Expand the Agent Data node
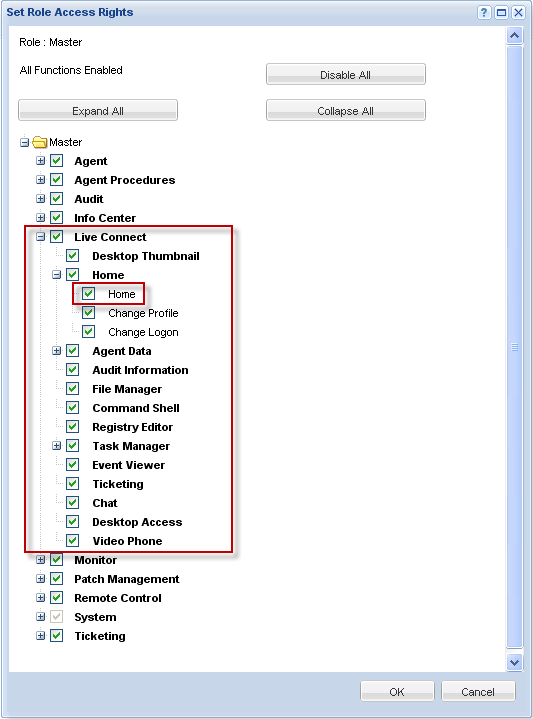This screenshot has height=719, width=533. [x=56, y=351]
